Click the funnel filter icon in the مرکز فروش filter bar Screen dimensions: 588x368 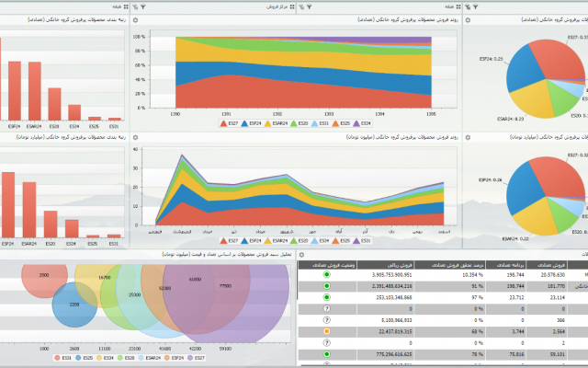(x=143, y=6)
